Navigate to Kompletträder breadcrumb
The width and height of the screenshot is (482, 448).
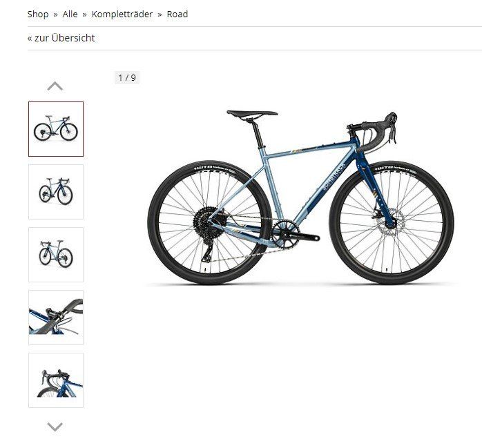pos(122,14)
